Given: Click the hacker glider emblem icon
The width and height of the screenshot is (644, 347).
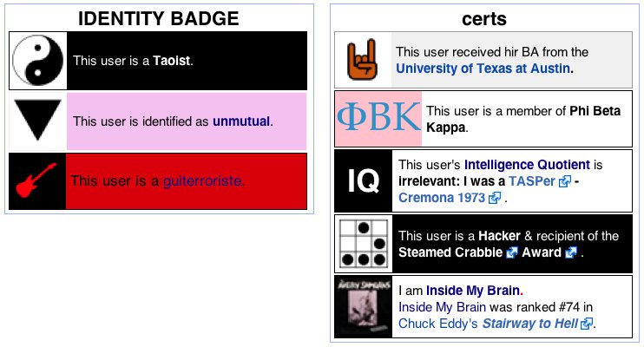Looking at the screenshot, I should [364, 244].
